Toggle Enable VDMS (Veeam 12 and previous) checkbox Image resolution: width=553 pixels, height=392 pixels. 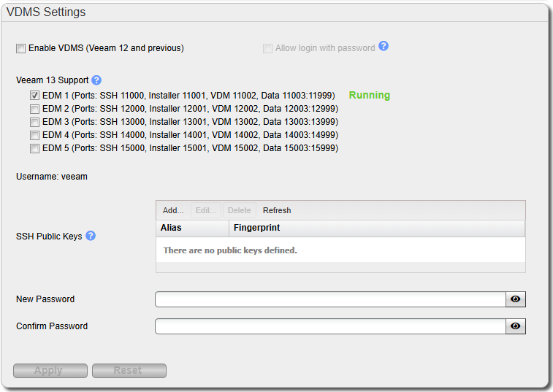(20, 49)
